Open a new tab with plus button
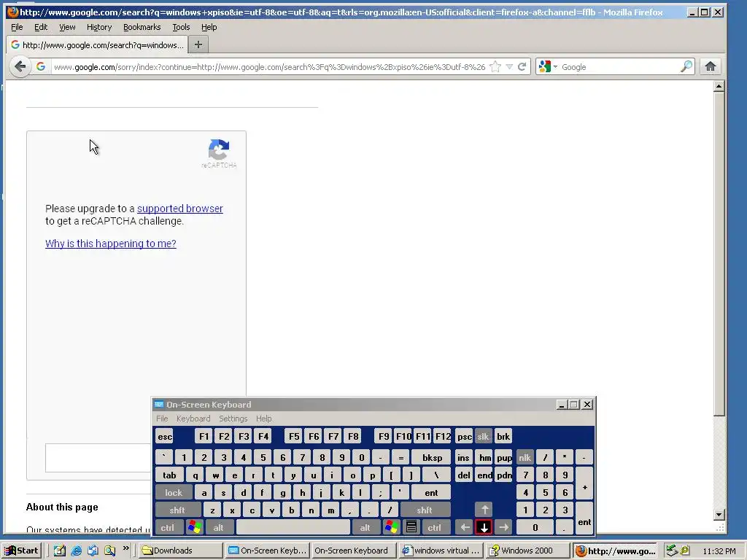Viewport: 747px width, 560px height. coord(198,44)
